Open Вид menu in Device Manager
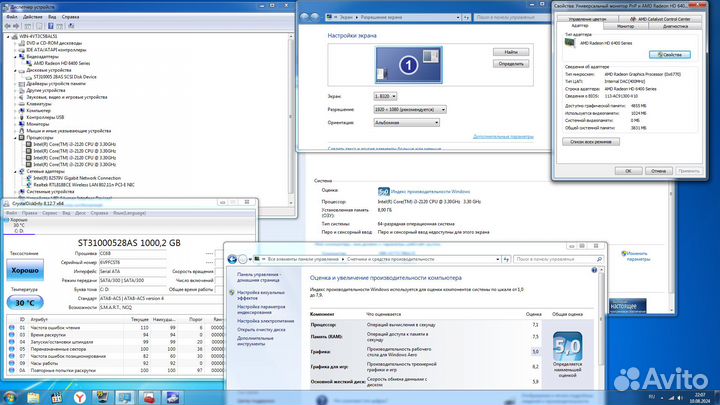720x405 pixels. point(52,17)
